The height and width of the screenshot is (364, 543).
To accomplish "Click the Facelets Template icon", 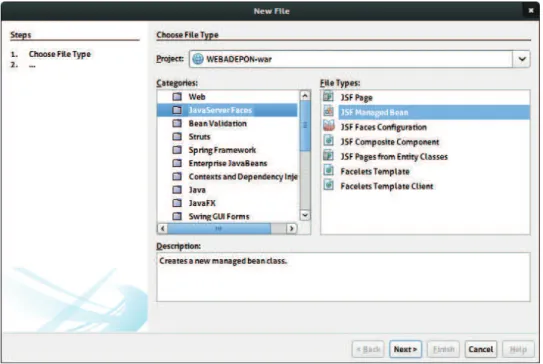I will pyautogui.click(x=328, y=170).
